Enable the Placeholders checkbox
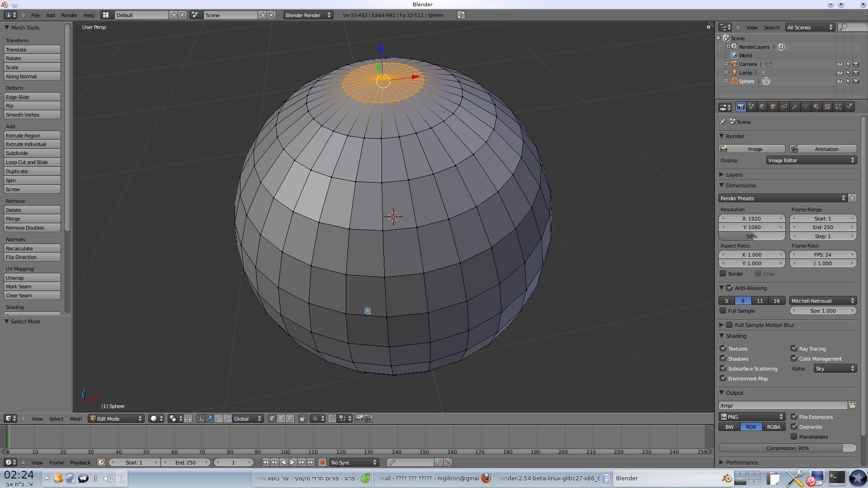The image size is (868, 488). [x=794, y=436]
